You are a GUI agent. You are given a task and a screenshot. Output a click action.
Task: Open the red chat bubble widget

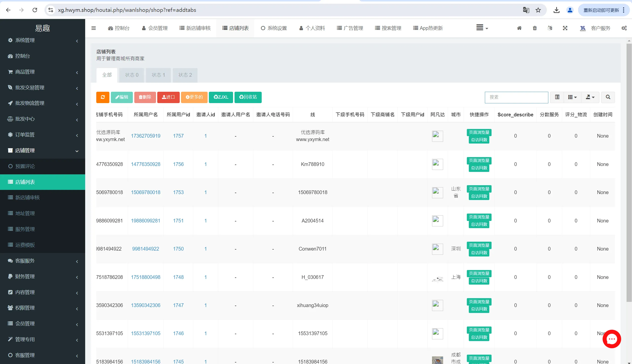[612, 339]
